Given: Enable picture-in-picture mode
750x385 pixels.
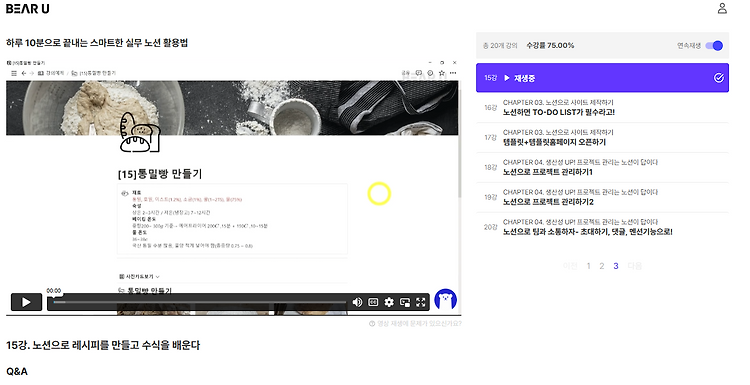Looking at the screenshot, I should click(405, 302).
